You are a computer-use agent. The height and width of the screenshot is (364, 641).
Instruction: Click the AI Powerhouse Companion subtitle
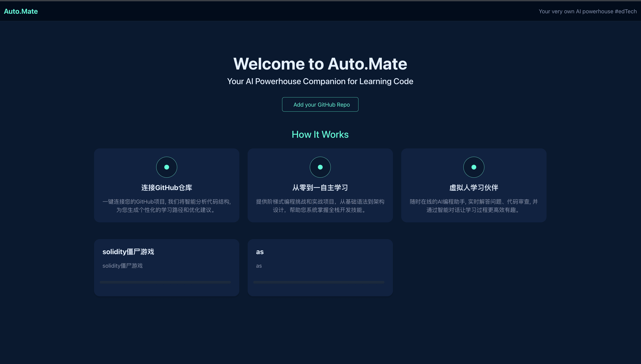pyautogui.click(x=320, y=81)
